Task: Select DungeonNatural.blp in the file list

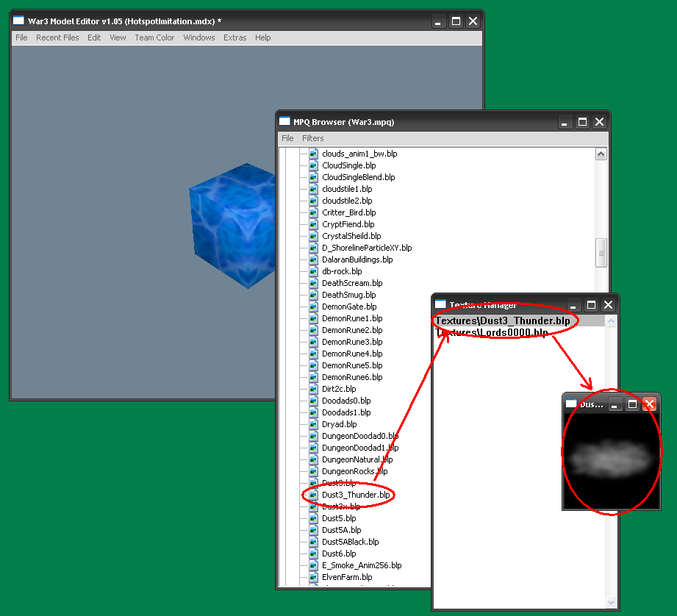Action: [x=357, y=459]
